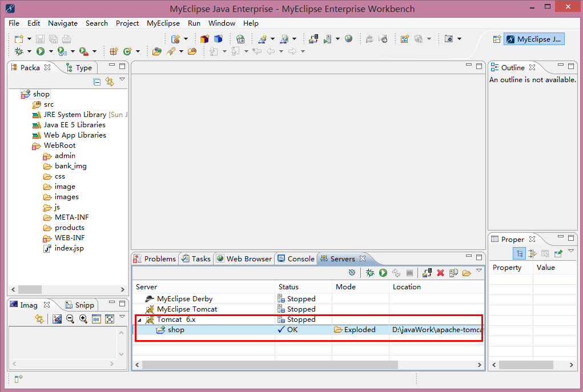Click the Deploy MyEclipse J2EE Project icon in main toolbar
The height and width of the screenshot is (392, 583).
click(x=313, y=39)
